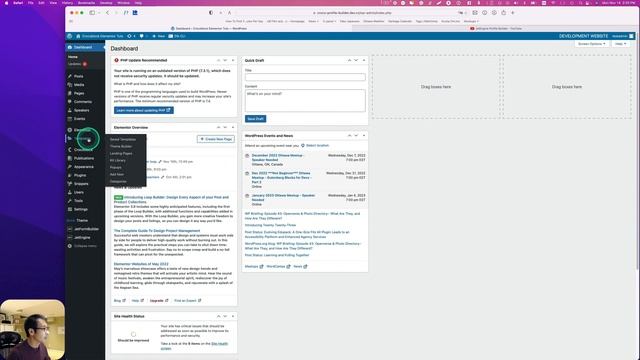The width and height of the screenshot is (640, 360).
Task: Click the Create New Page button
Action: coord(216,139)
